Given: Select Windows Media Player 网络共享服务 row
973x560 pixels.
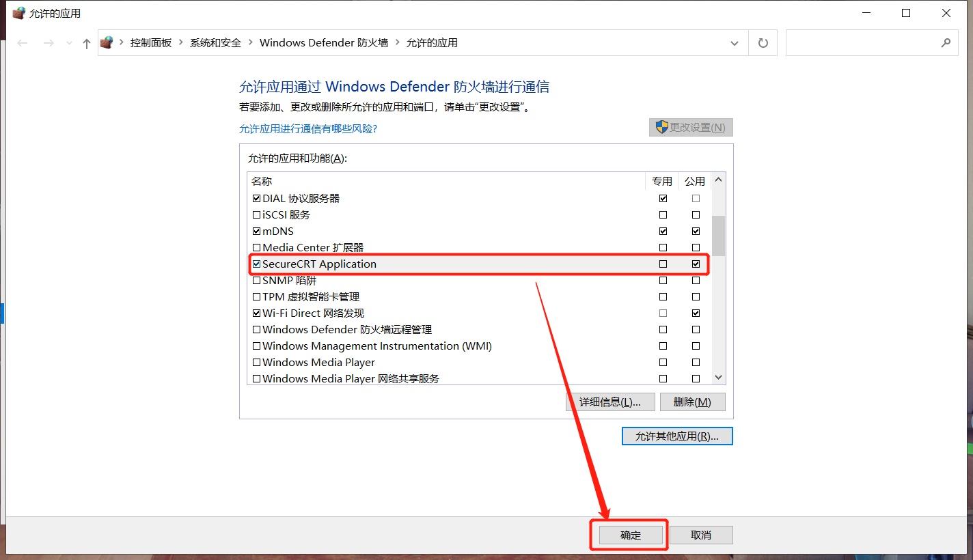Looking at the screenshot, I should click(479, 378).
